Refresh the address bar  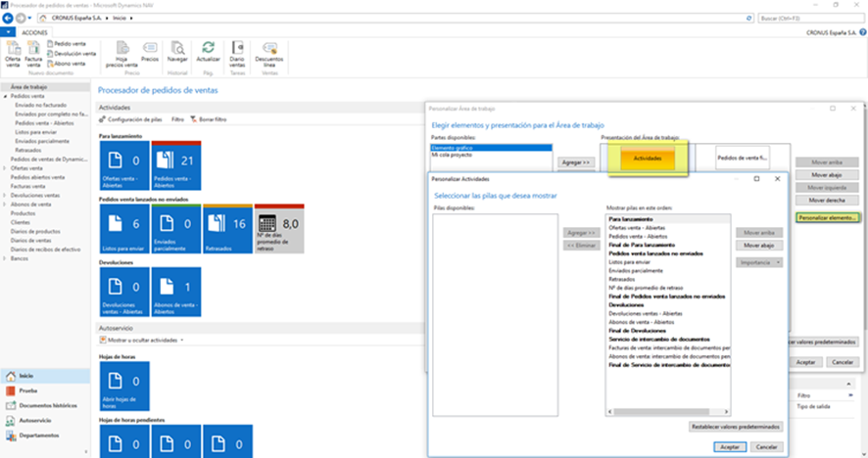point(749,19)
